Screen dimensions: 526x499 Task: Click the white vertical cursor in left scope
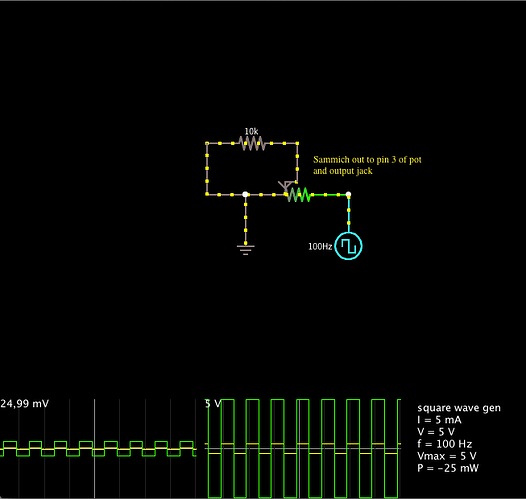point(95,448)
